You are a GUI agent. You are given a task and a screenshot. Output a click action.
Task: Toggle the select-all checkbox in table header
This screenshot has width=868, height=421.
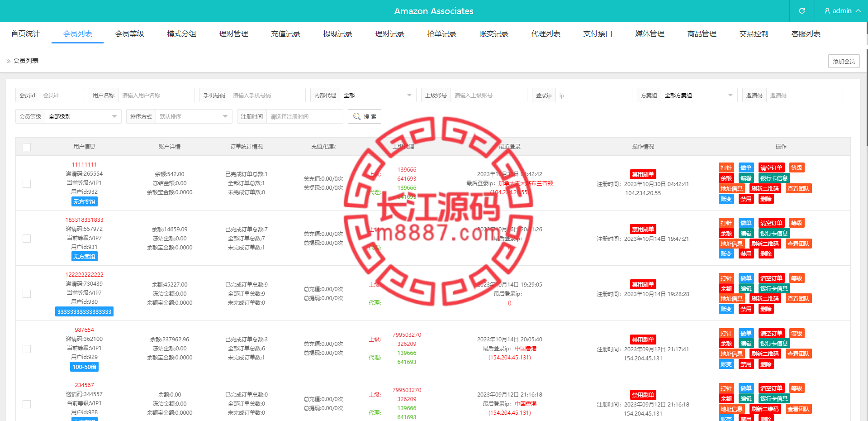[27, 147]
